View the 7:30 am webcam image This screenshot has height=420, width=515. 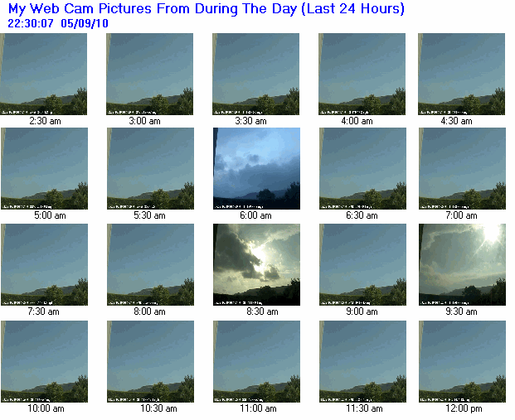[44, 265]
